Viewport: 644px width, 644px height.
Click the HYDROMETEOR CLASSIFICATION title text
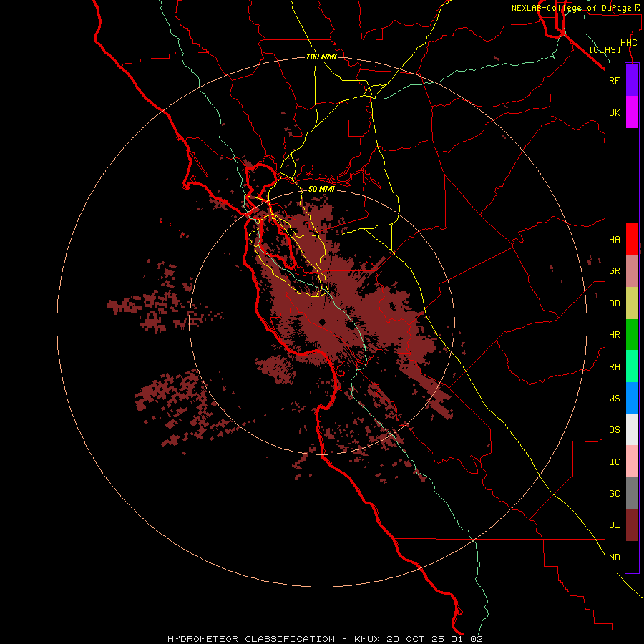point(251,639)
